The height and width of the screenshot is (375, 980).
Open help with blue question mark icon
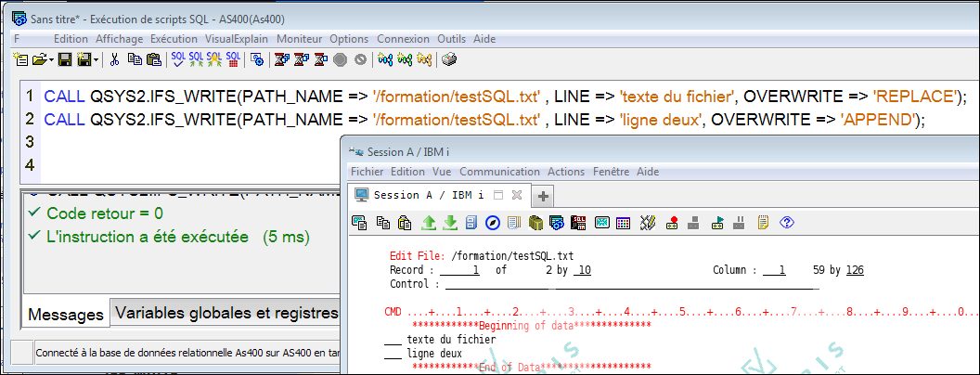(x=788, y=223)
